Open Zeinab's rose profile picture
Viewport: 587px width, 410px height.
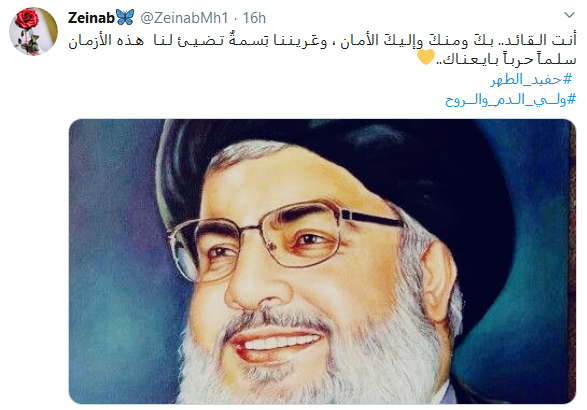click(33, 31)
